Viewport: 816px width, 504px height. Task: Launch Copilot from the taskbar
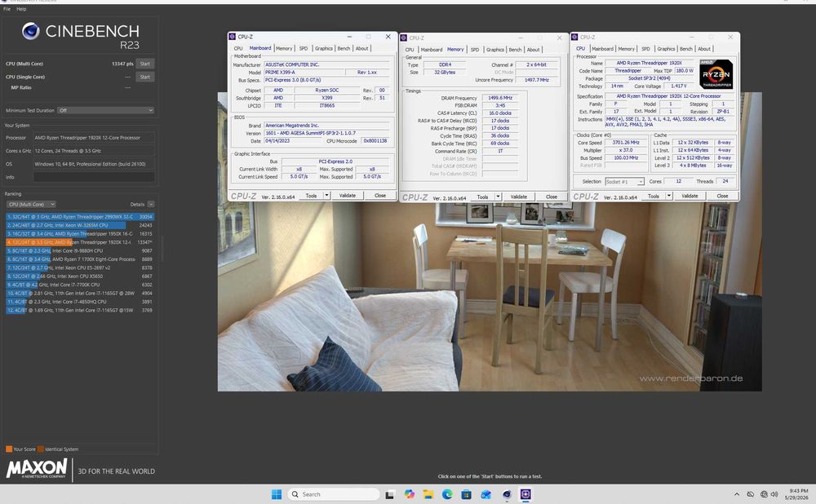pyautogui.click(x=410, y=494)
